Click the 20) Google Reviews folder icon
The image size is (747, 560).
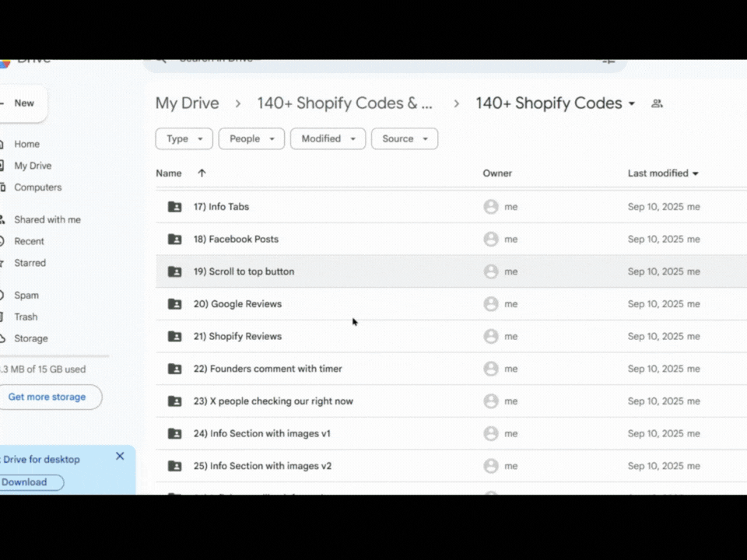coord(175,304)
